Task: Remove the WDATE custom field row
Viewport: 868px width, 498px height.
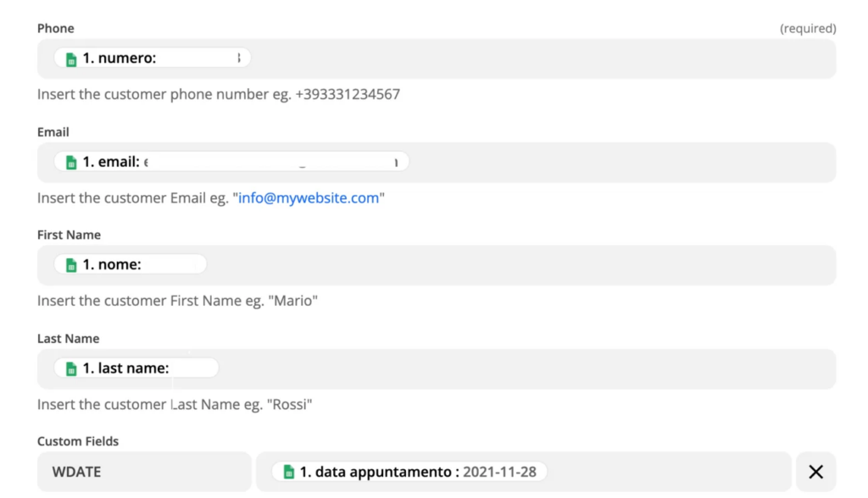Action: click(815, 472)
